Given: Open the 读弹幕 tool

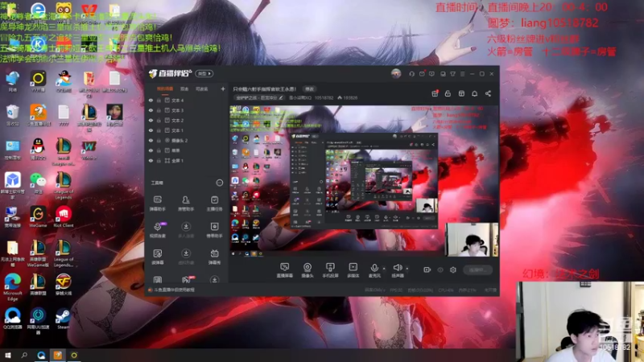Looking at the screenshot, I should (x=158, y=257).
